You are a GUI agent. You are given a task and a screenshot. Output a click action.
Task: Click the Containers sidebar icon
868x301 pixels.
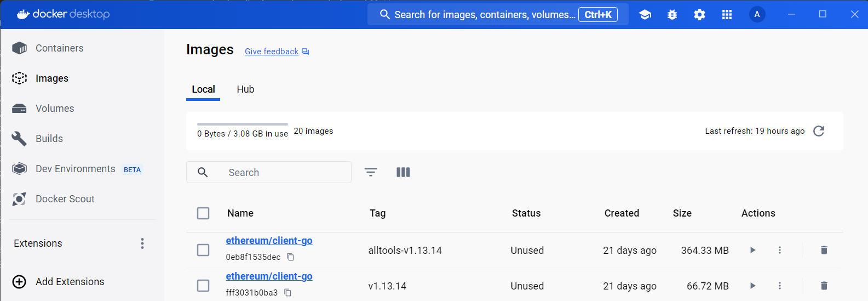point(19,48)
